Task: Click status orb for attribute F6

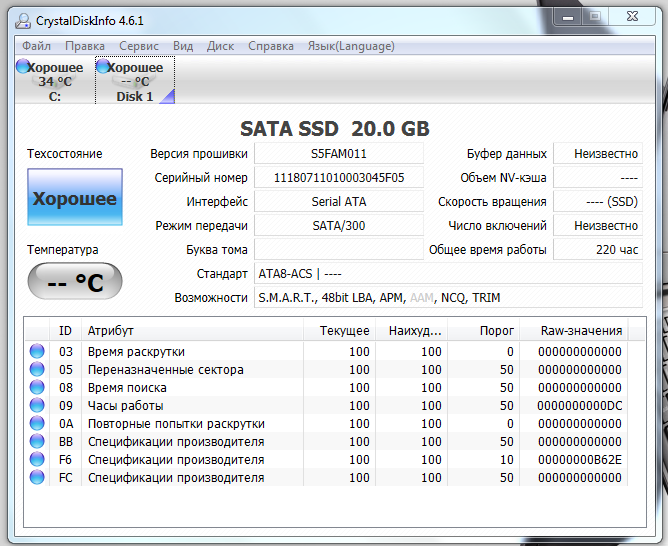Action: (37, 460)
